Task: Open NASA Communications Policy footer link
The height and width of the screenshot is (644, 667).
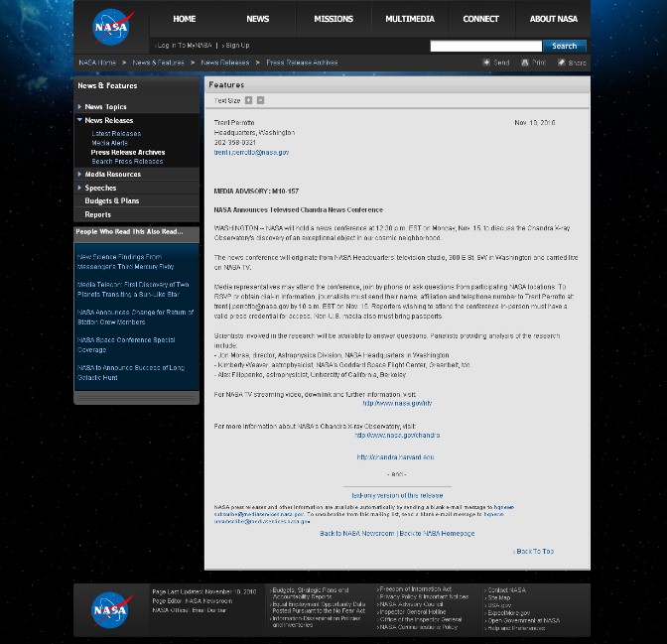Action: (417, 627)
